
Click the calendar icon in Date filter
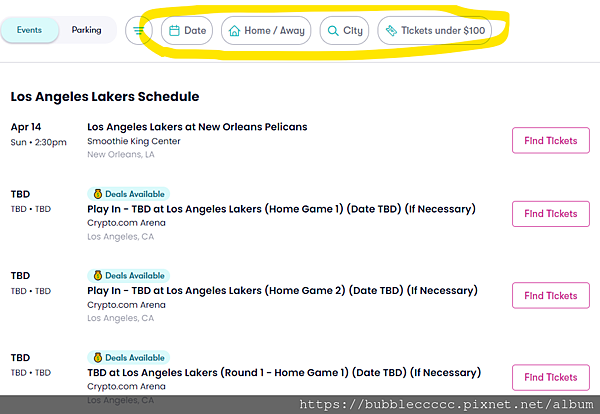pyautogui.click(x=174, y=31)
